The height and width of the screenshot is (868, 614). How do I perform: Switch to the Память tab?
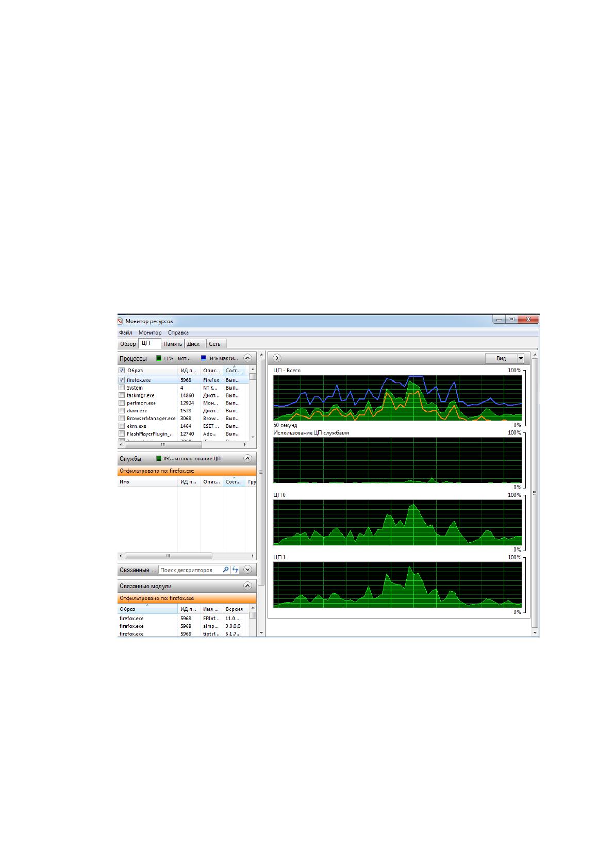173,344
